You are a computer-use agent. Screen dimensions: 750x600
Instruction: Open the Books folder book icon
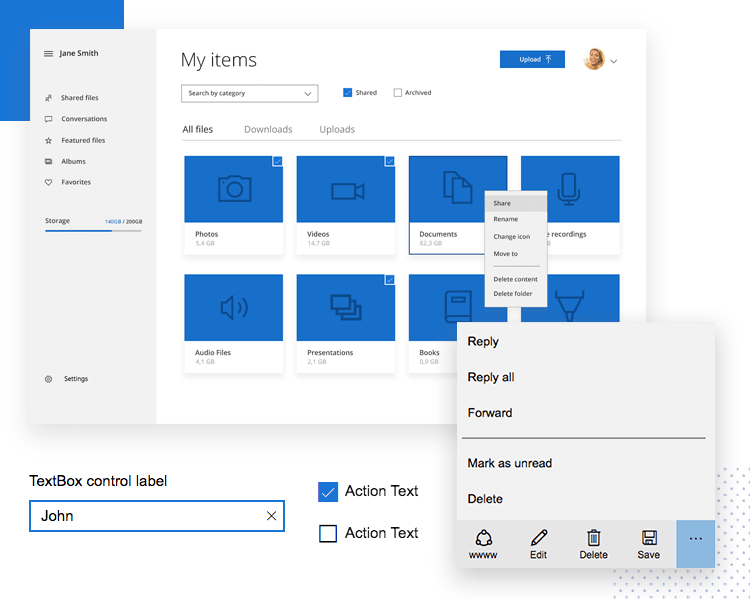[x=458, y=307]
